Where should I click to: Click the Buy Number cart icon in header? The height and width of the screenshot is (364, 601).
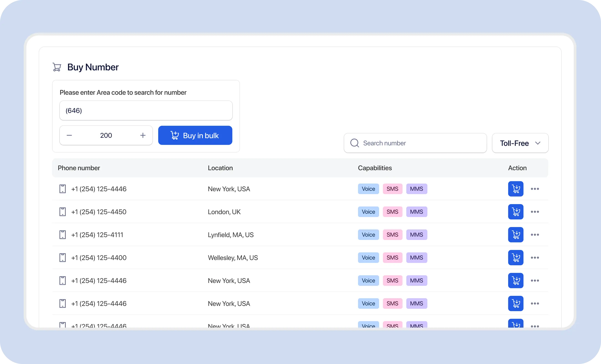[57, 67]
